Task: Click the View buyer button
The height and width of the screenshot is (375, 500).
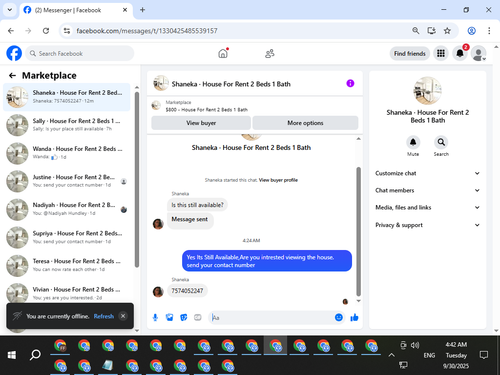Action: pyautogui.click(x=201, y=123)
